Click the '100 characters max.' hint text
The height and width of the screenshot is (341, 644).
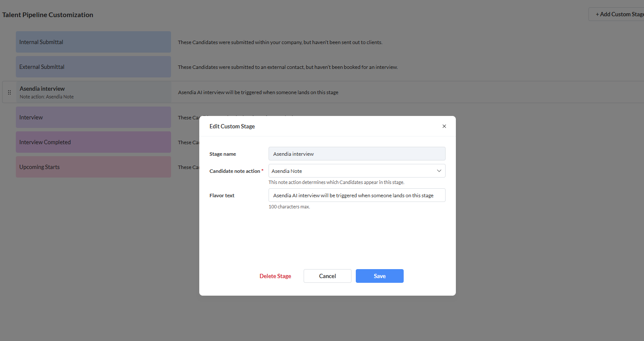(289, 207)
